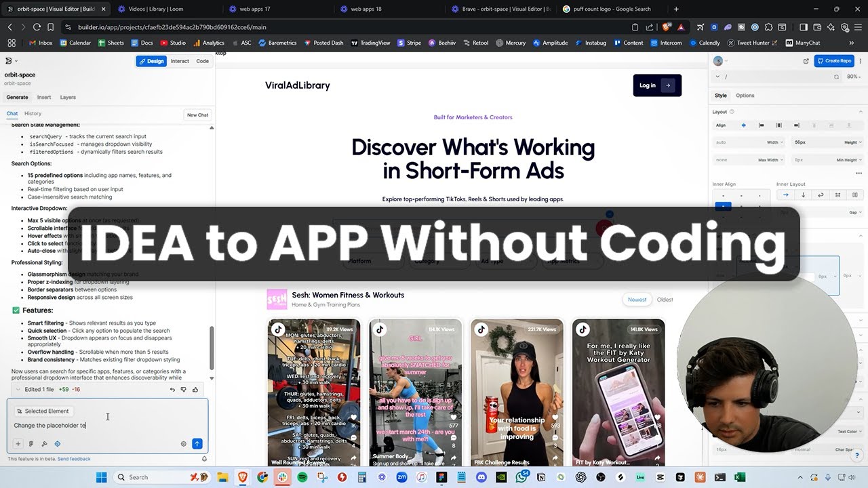Viewport: 868px width, 488px height.
Task: Select align left icon in Align row
Action: tap(761, 125)
